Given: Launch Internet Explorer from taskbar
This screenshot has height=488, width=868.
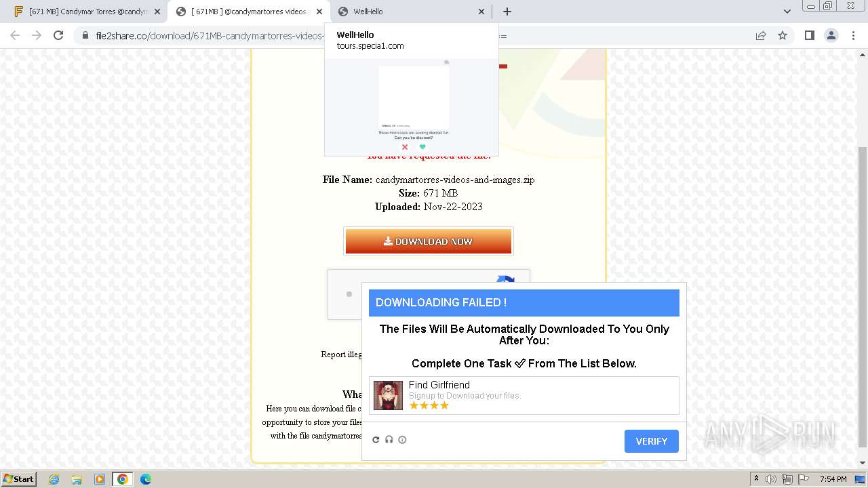Looking at the screenshot, I should pyautogui.click(x=54, y=479).
